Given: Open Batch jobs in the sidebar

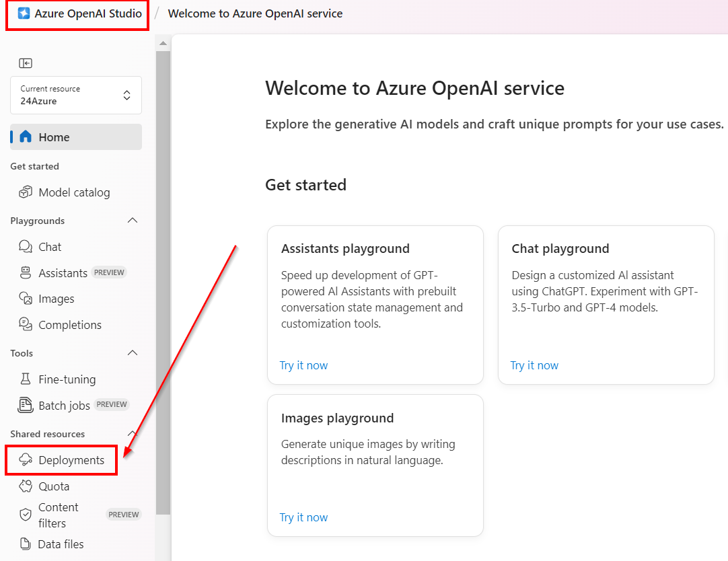Looking at the screenshot, I should pos(64,405).
